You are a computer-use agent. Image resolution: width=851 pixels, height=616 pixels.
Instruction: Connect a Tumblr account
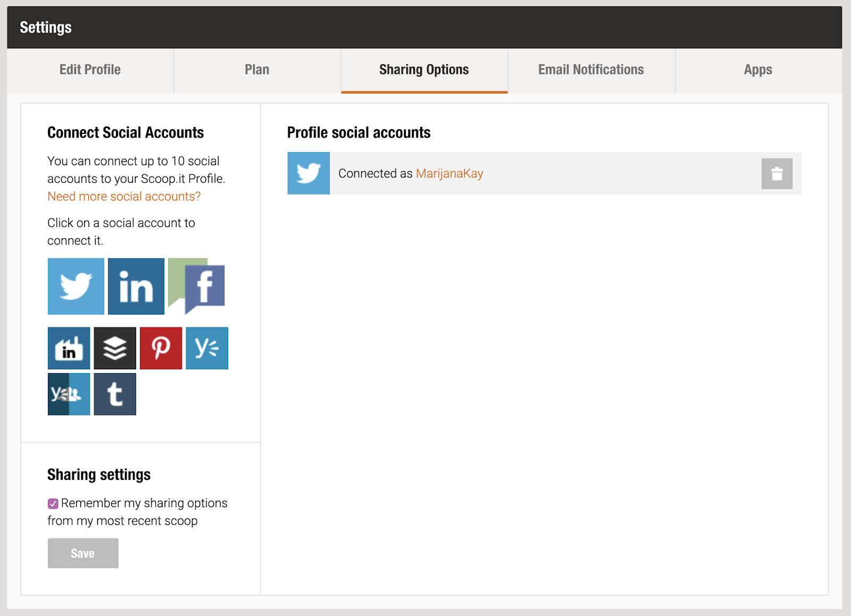point(115,394)
